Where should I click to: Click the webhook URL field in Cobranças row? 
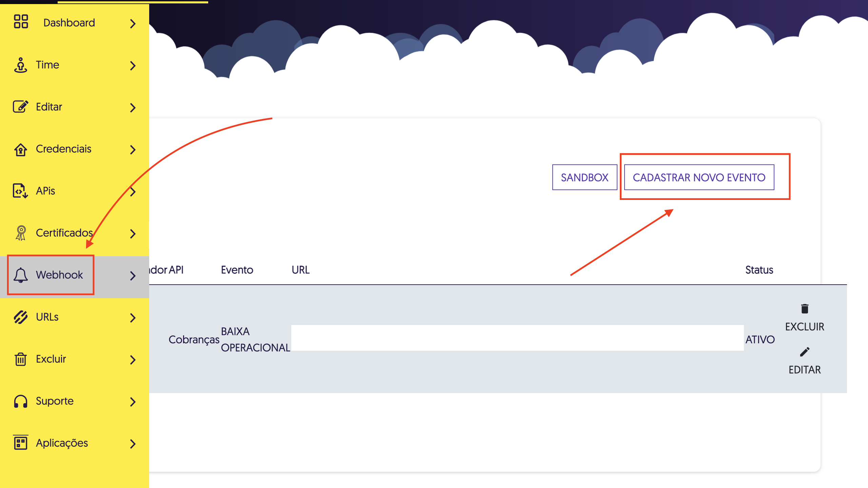click(517, 338)
